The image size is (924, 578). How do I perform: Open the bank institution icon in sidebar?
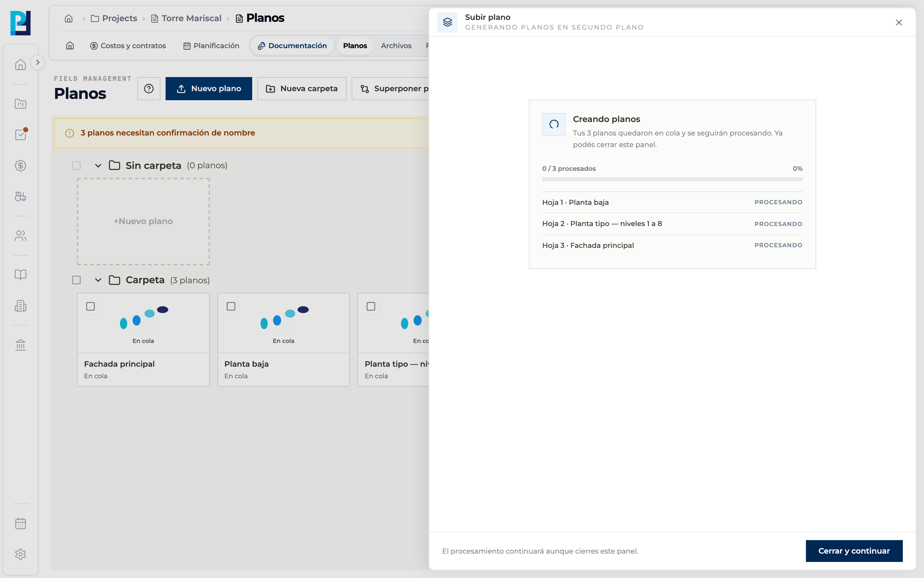coord(20,345)
